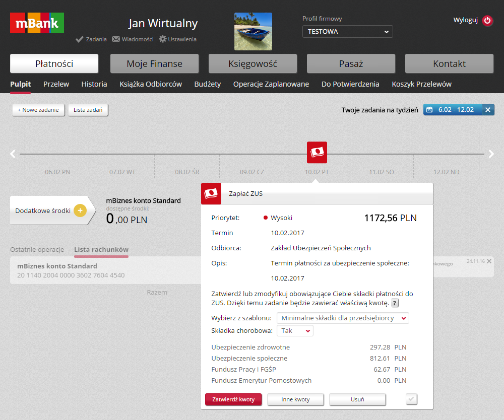This screenshot has width=504, height=420.
Task: Dismiss the notification dated 24.11.16
Action: 489,261
